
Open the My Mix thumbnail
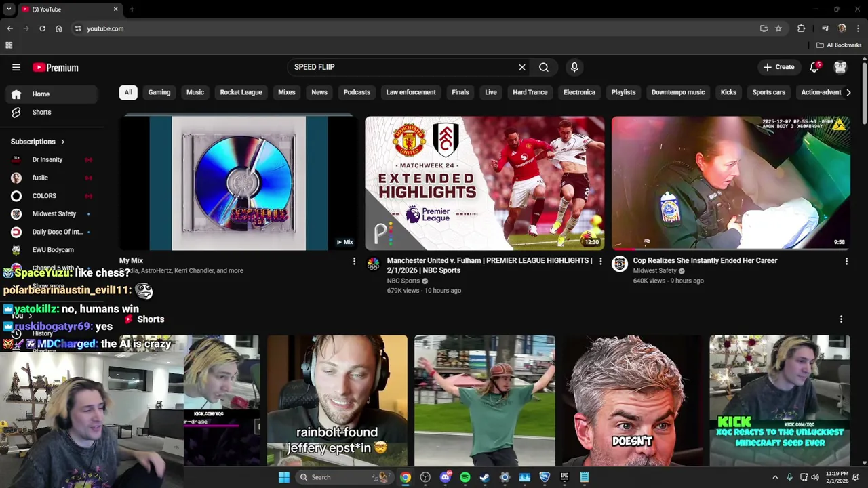238,183
